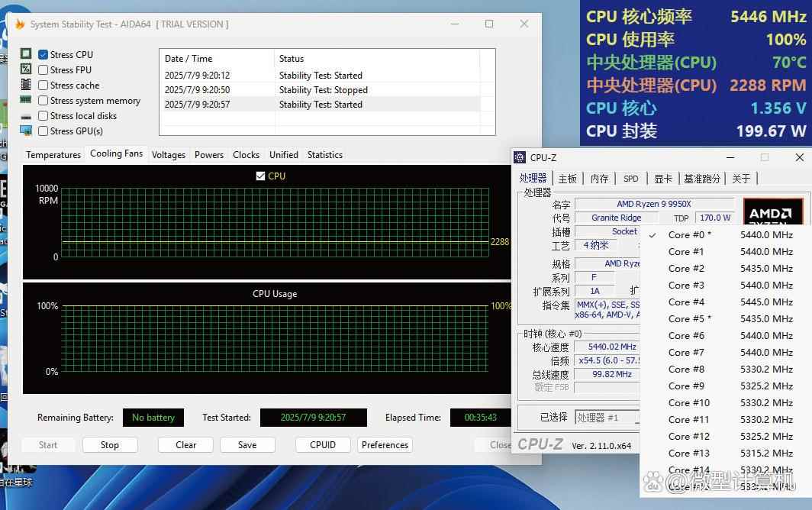The height and width of the screenshot is (510, 812).
Task: Select the 处理器 tab in CPU-Z
Action: 533,179
